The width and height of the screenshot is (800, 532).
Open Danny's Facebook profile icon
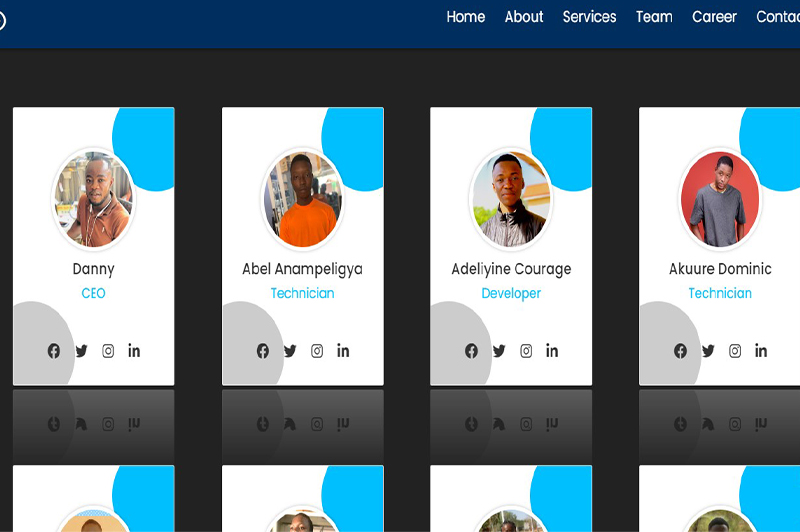click(54, 351)
